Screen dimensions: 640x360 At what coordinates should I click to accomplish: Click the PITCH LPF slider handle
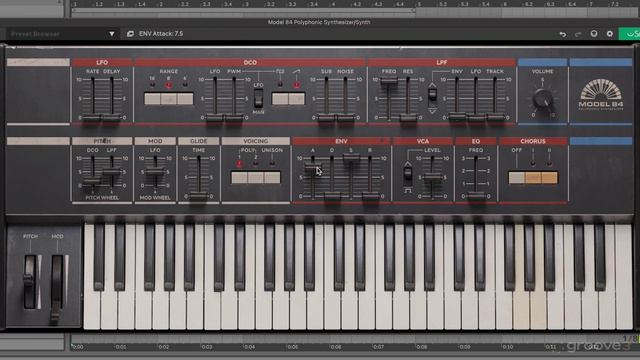coord(111,172)
